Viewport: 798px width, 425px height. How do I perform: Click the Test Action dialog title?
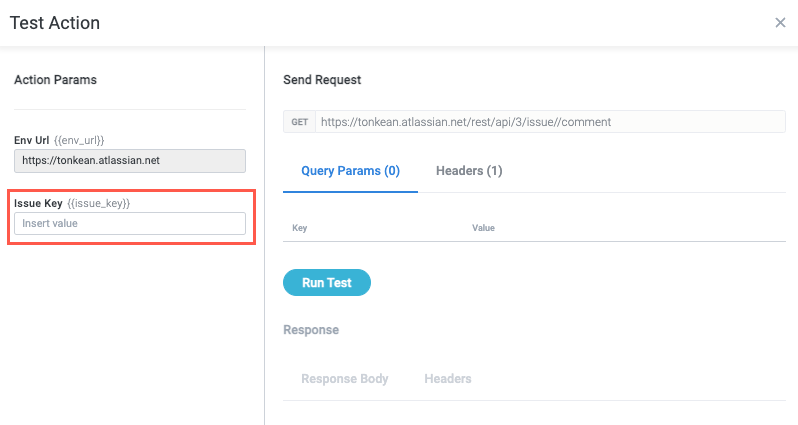click(55, 22)
